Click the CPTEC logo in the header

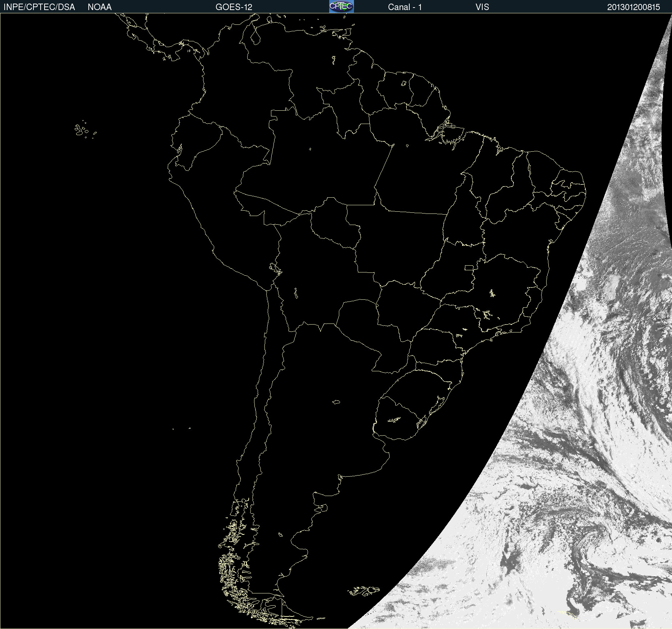[341, 6]
